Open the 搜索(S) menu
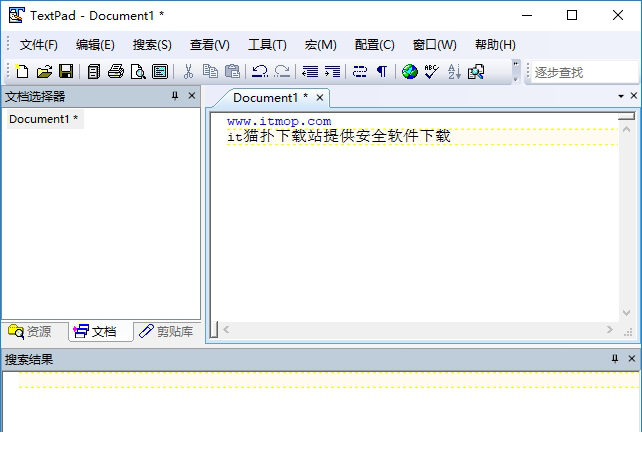This screenshot has width=642, height=449. tap(152, 45)
